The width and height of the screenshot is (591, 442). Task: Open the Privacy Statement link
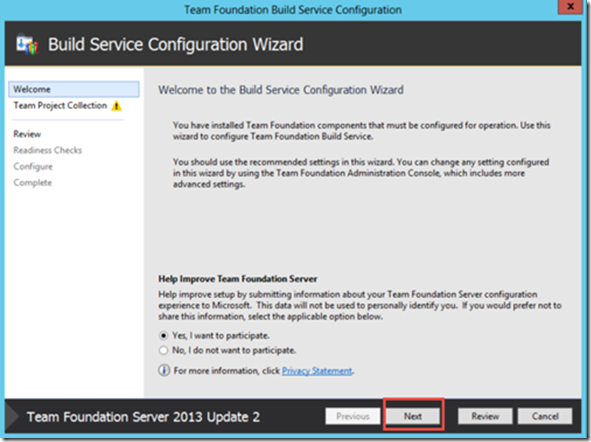coord(317,371)
